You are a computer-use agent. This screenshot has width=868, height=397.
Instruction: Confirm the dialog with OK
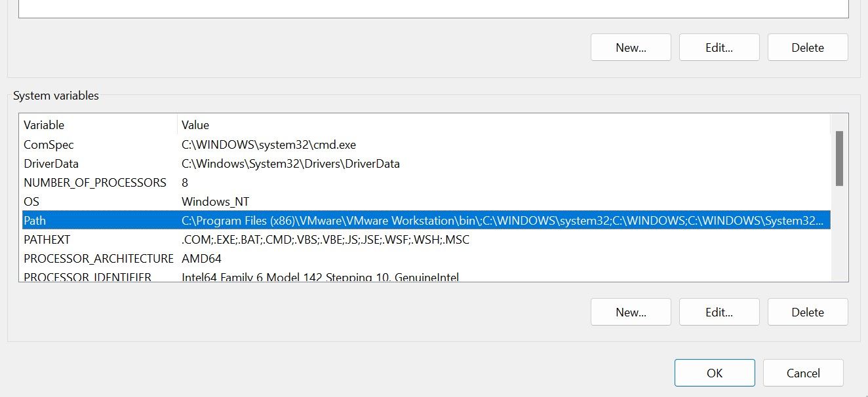(715, 373)
